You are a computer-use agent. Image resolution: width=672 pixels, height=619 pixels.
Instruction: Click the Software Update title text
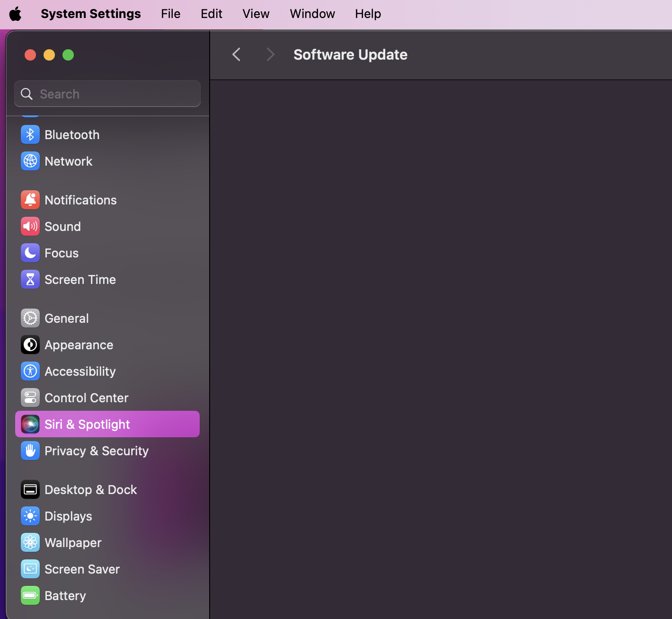coord(350,55)
